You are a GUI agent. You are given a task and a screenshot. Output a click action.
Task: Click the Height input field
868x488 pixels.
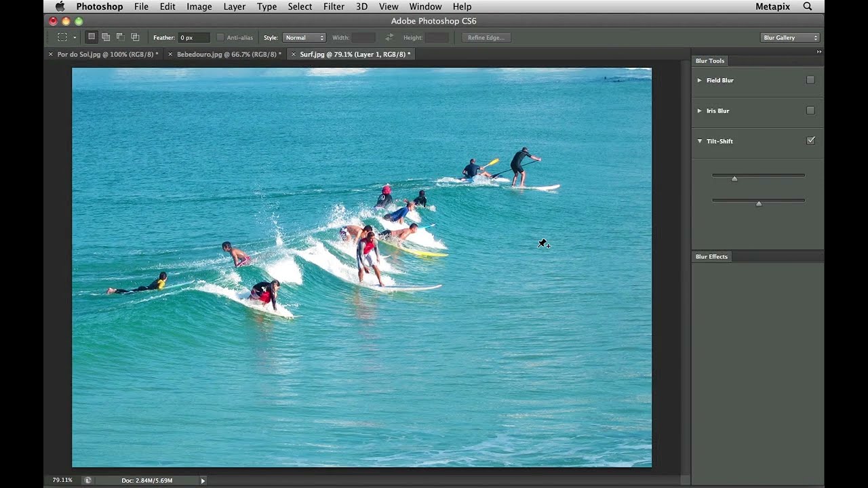pos(437,37)
